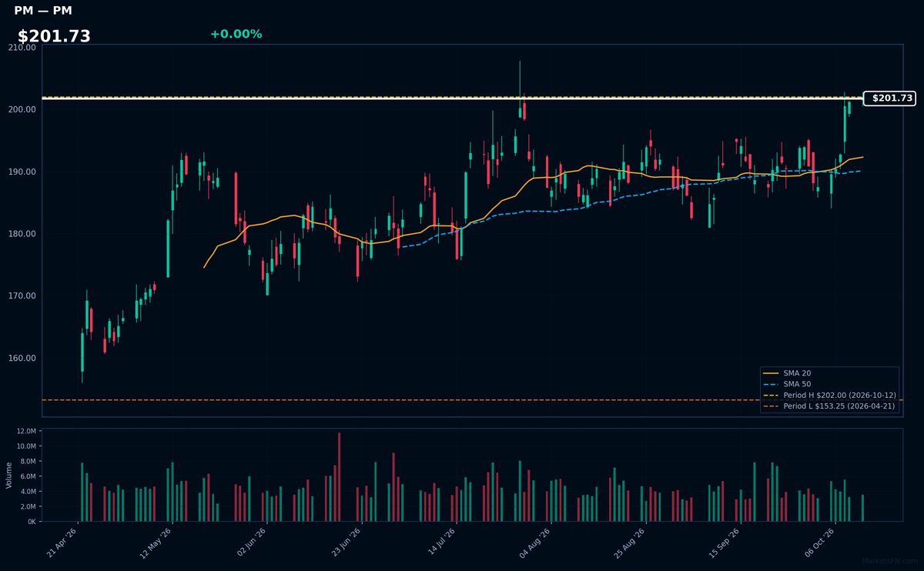Click the 04 Aug '26 date label
This screenshot has width=924, height=571.
(536, 543)
